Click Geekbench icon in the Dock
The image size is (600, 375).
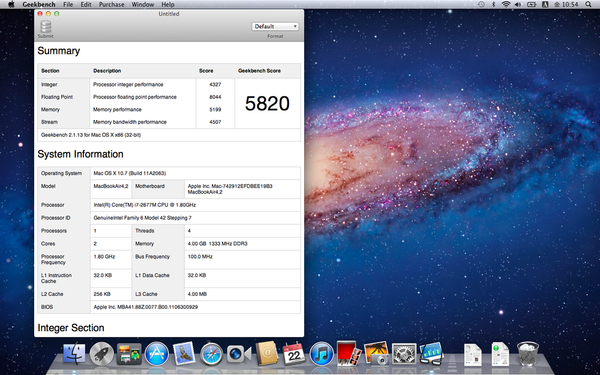coord(432,353)
